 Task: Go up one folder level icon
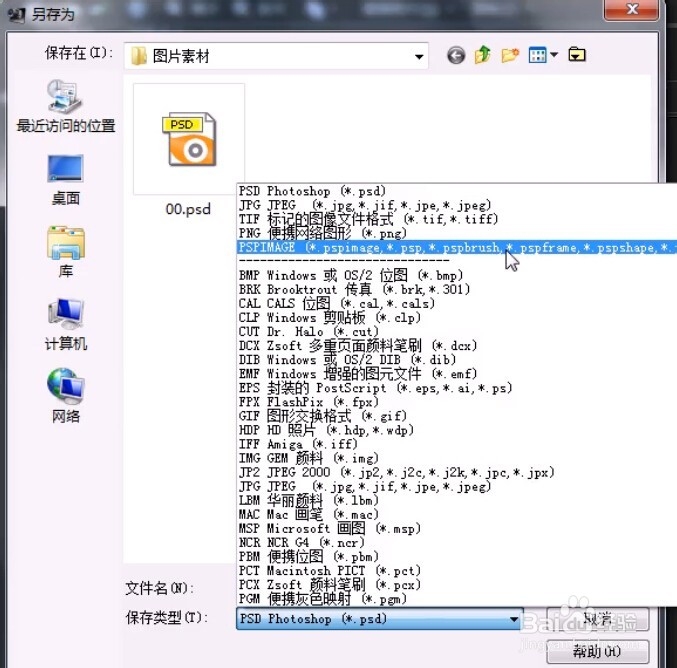coord(483,55)
